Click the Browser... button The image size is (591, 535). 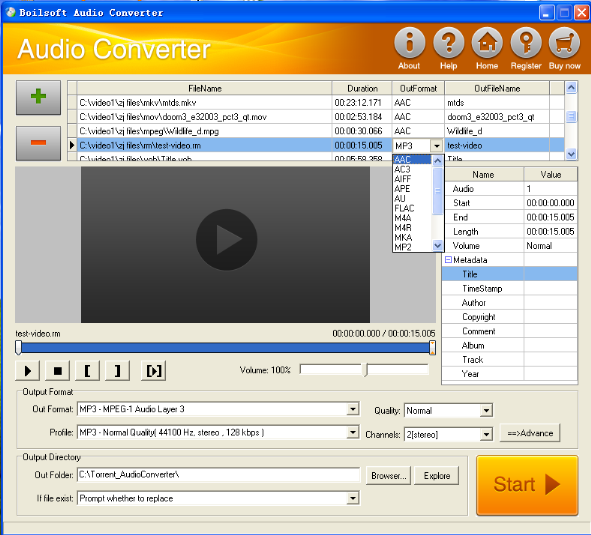(x=389, y=476)
